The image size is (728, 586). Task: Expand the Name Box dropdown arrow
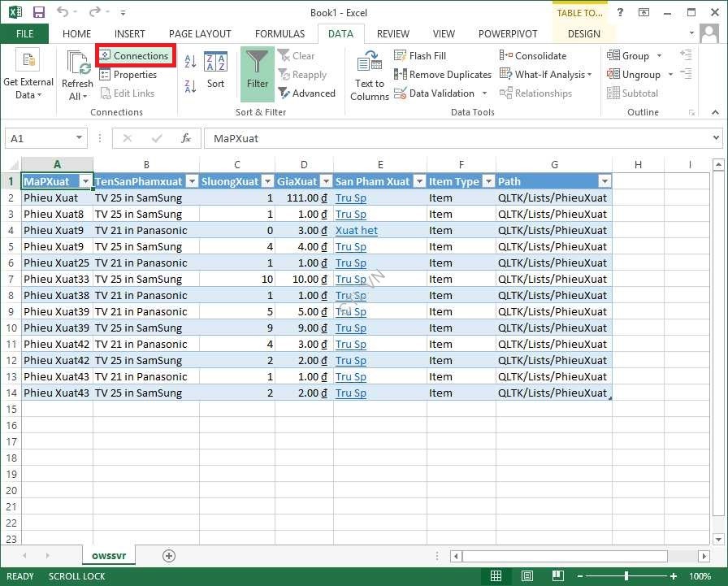79,139
